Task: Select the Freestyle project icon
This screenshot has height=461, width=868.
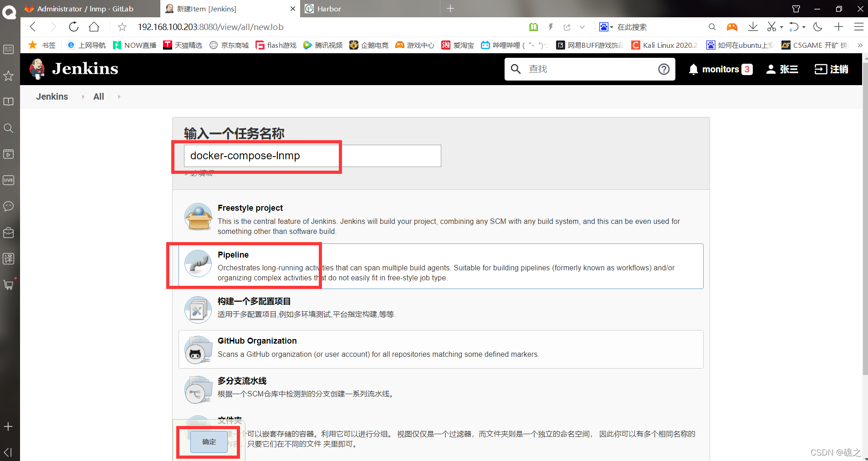Action: 198,217
